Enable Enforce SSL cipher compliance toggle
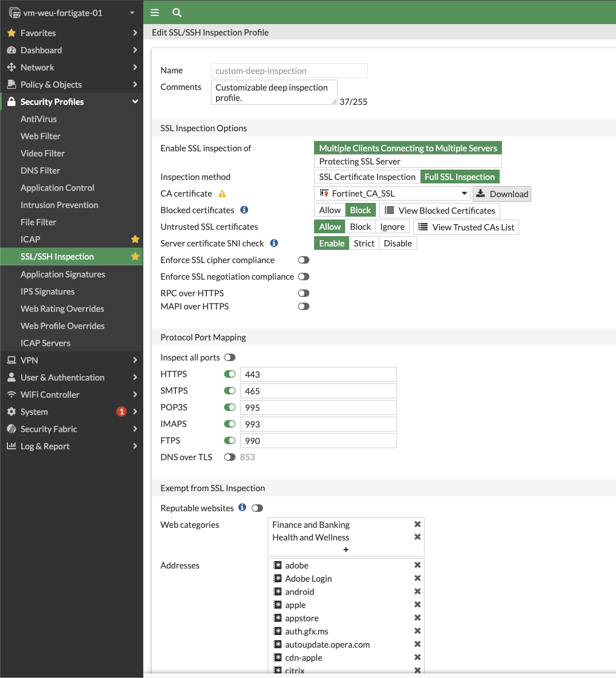Viewport: 616px width, 678px height. (x=304, y=260)
